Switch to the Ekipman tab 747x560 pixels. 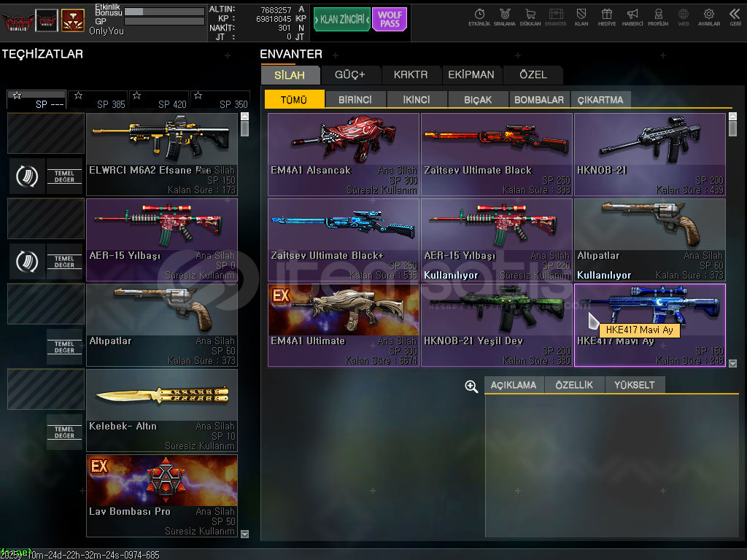coord(471,75)
